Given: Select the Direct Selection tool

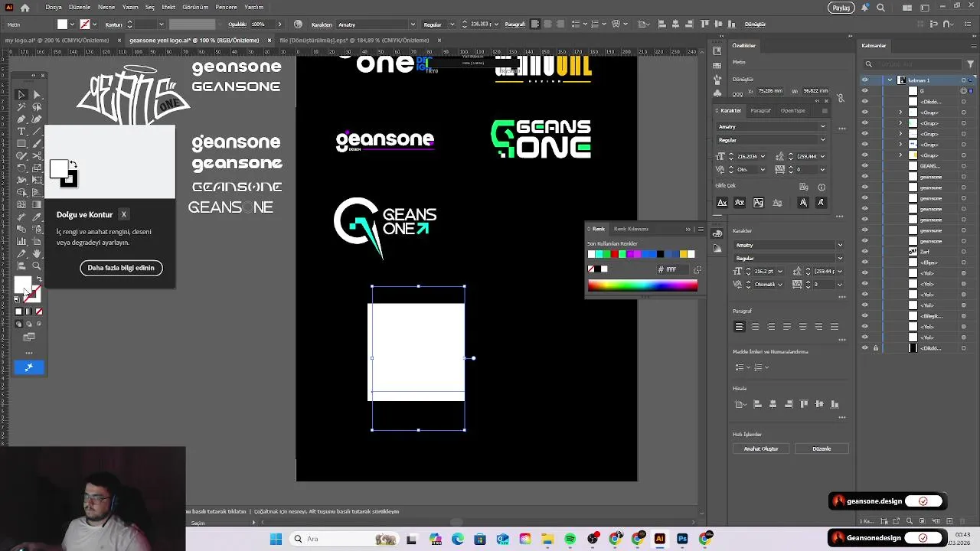Looking at the screenshot, I should 37,95.
